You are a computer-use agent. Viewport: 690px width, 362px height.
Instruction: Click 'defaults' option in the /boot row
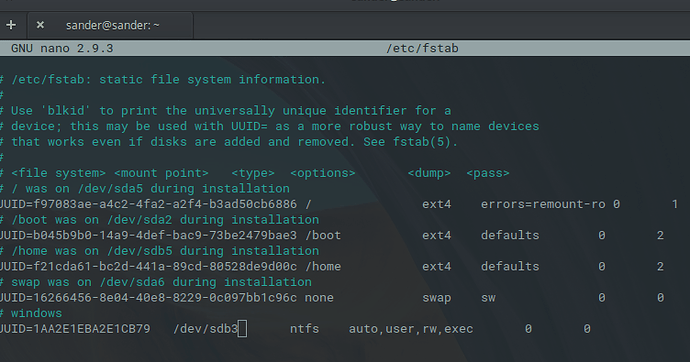(510, 235)
